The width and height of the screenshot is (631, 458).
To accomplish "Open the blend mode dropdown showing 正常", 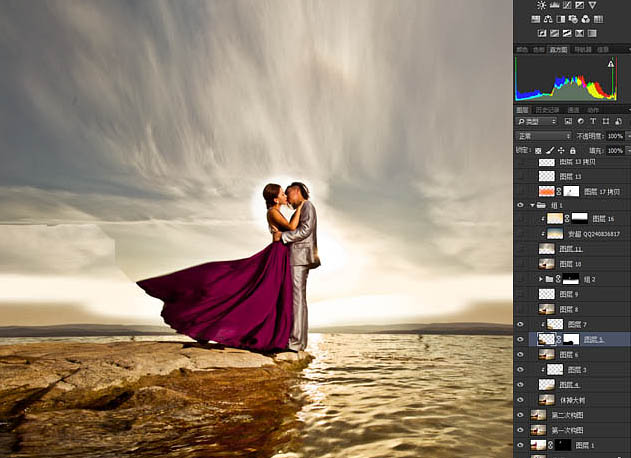I will (544, 136).
